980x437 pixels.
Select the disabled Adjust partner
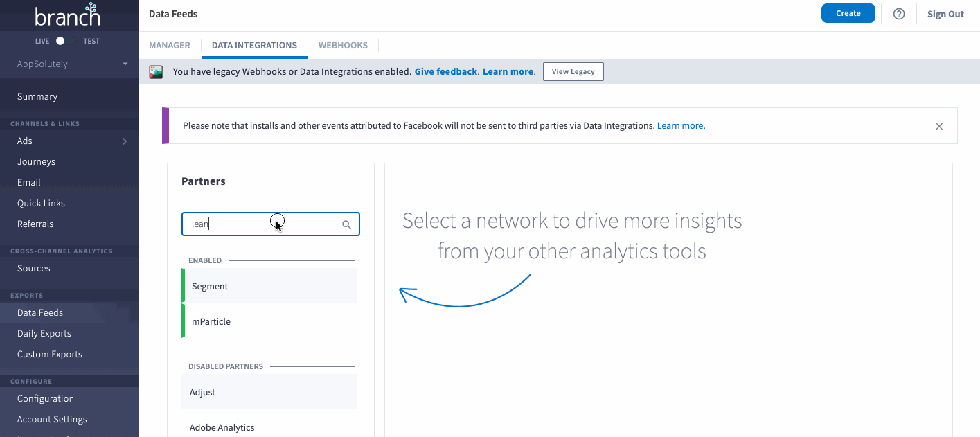[269, 392]
